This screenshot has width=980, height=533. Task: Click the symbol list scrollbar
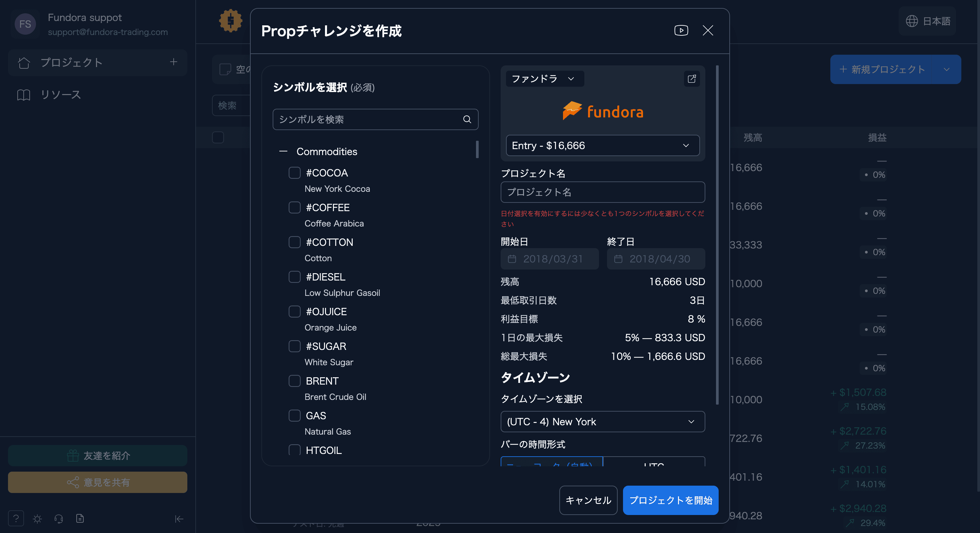point(477,149)
